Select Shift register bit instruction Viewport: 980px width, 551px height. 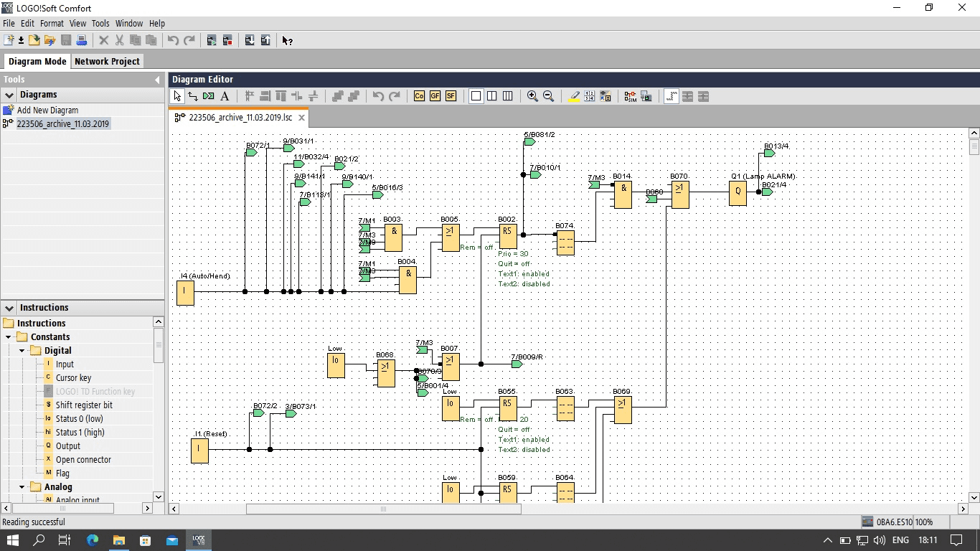point(84,405)
